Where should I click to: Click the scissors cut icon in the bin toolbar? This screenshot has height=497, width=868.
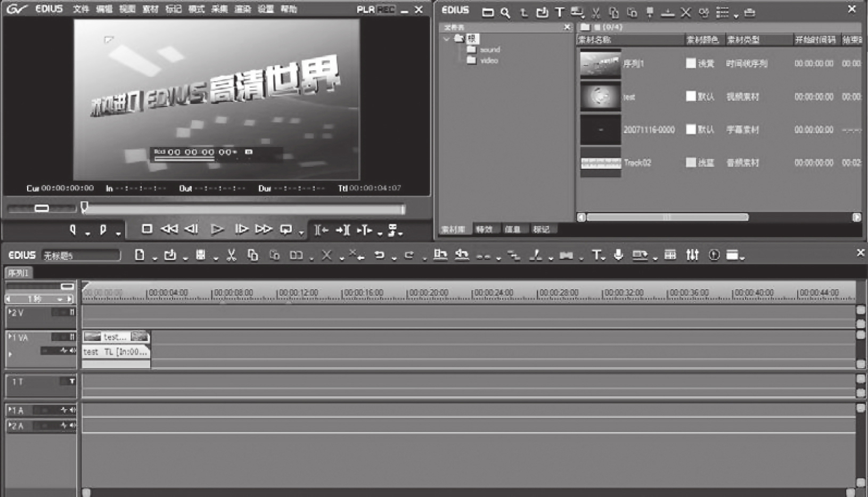[596, 13]
